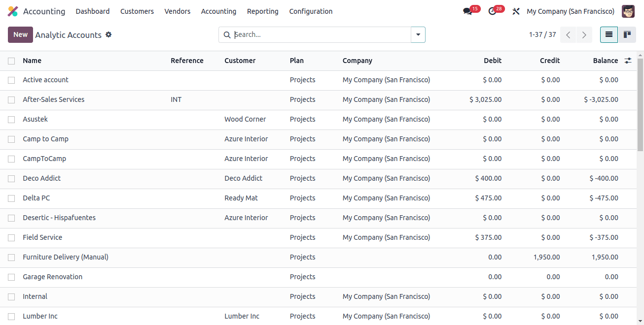Image resolution: width=644 pixels, height=325 pixels.
Task: Open the optional columns adjust icon
Action: (x=628, y=61)
